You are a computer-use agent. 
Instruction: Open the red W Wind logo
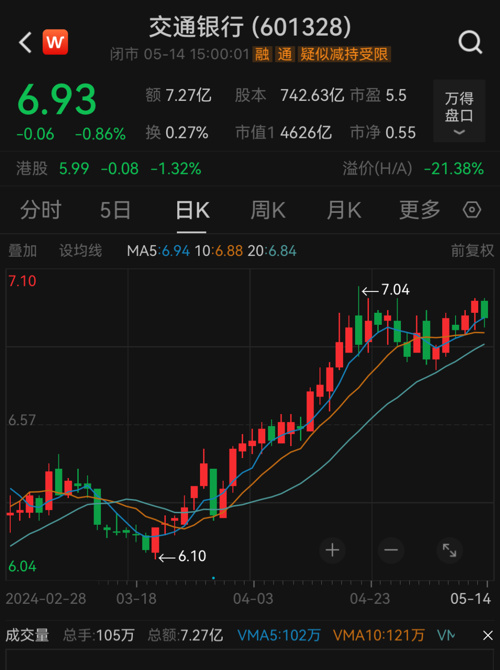point(55,42)
